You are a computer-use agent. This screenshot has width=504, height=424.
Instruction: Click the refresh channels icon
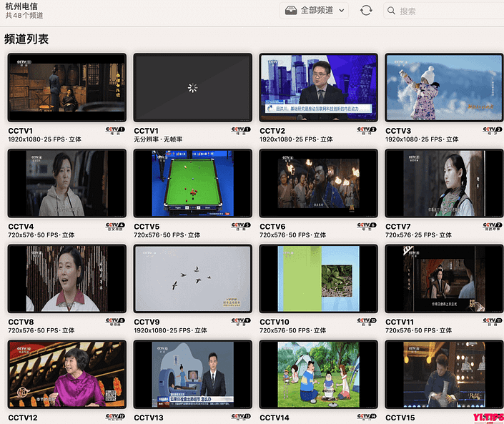(366, 10)
